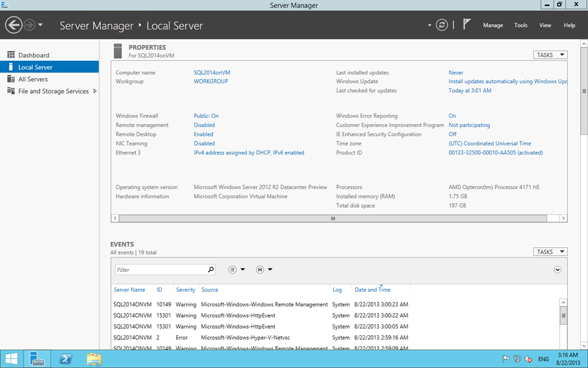Click the Properties horizontal scrollbar thumb

[x=333, y=218]
